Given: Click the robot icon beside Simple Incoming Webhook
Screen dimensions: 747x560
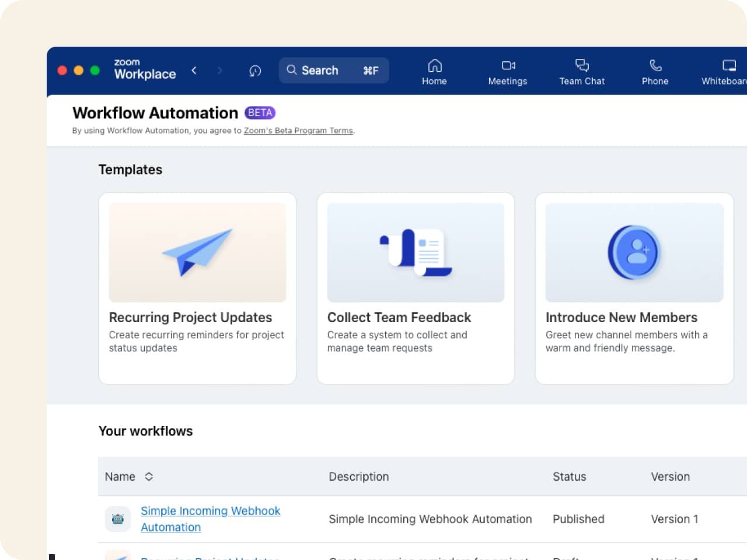Looking at the screenshot, I should (117, 519).
